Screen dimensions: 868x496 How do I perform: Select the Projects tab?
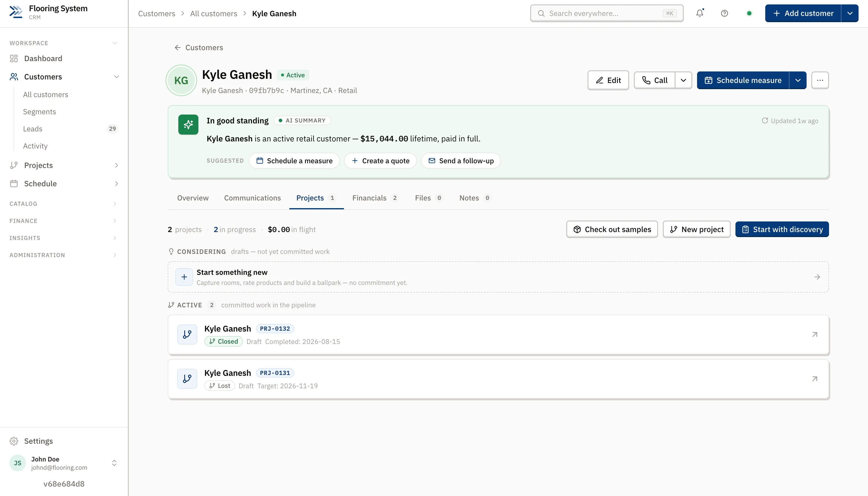[x=316, y=198]
